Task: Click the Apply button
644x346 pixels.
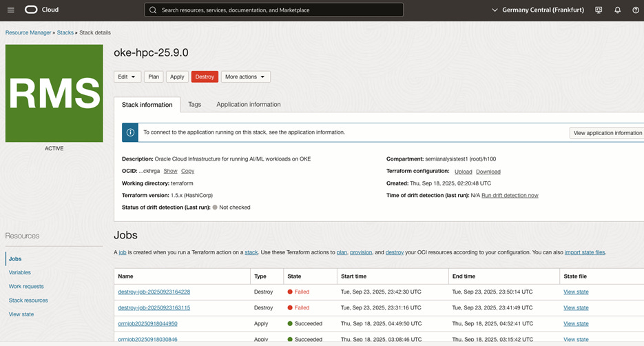Action: click(x=177, y=77)
